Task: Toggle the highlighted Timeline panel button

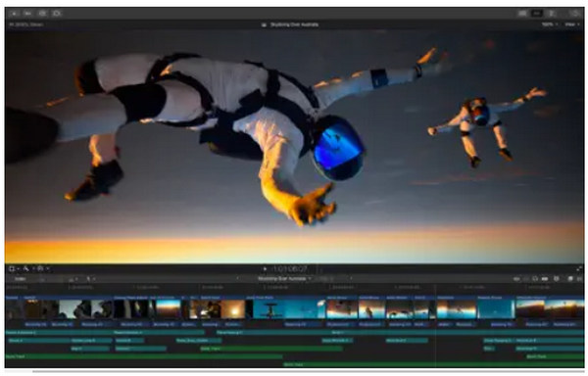Action: click(537, 14)
